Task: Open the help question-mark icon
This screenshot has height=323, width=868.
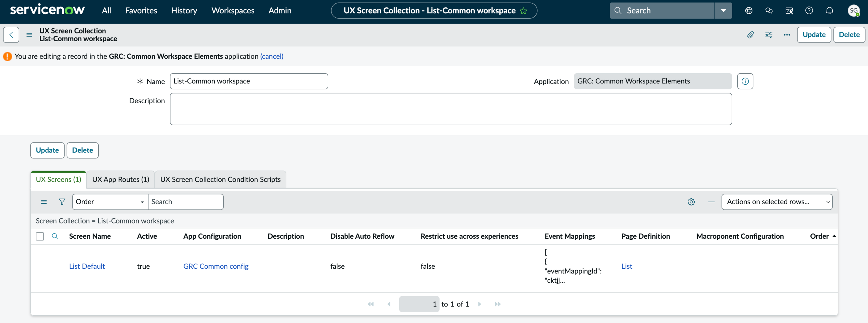Action: click(809, 10)
